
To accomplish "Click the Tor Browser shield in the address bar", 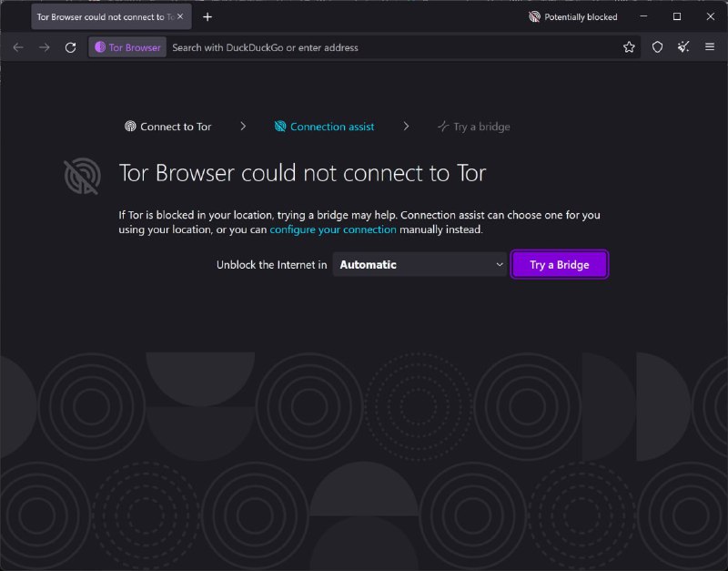I will (126, 46).
